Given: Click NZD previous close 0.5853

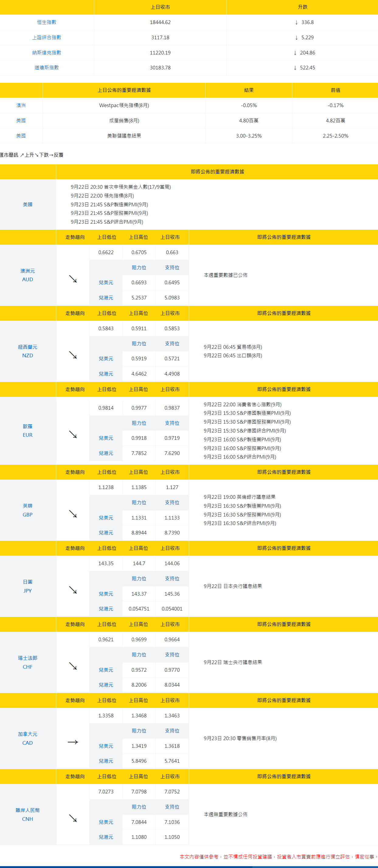Looking at the screenshot, I should click(172, 328).
